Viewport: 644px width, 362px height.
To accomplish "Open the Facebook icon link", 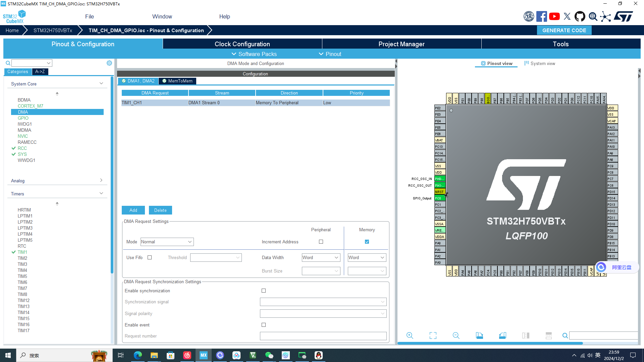I will pos(541,16).
